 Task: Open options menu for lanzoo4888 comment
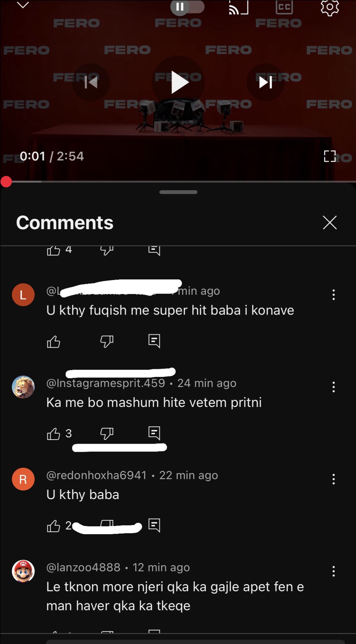(x=334, y=571)
